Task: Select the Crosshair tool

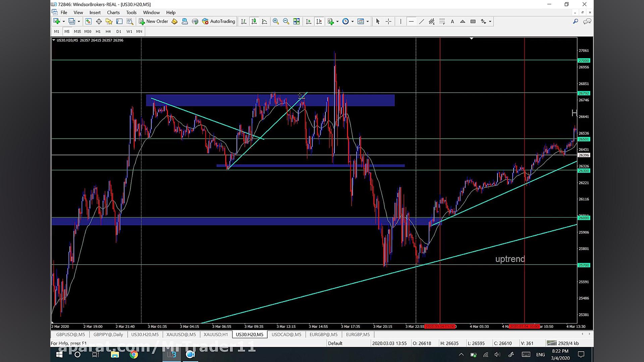Action: point(388,21)
